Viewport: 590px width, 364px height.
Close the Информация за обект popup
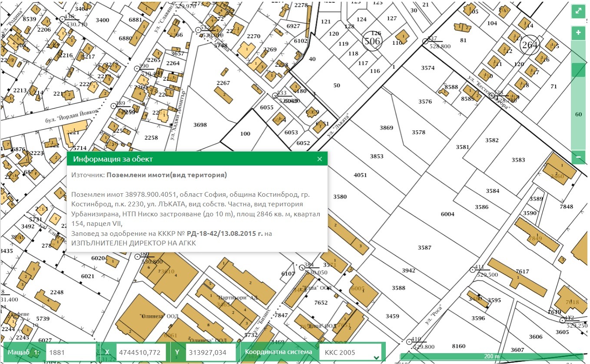(x=320, y=159)
